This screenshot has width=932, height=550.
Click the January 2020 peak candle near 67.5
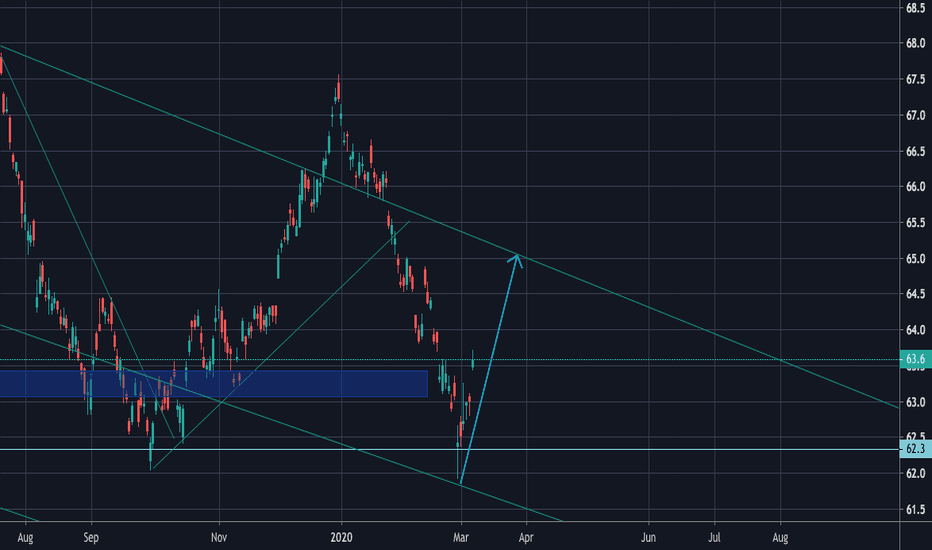(x=338, y=93)
